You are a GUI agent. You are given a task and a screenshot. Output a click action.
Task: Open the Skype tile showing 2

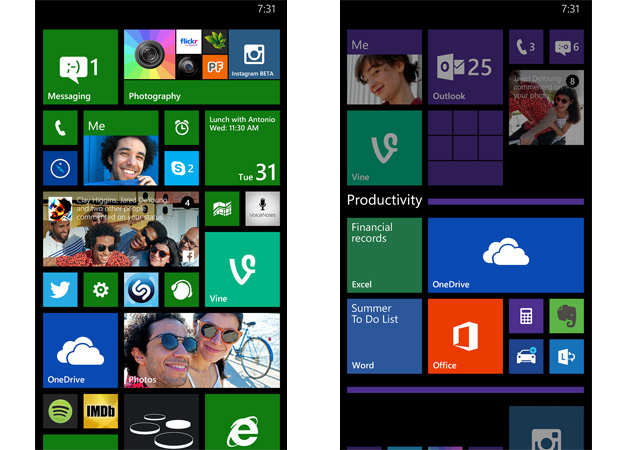(x=182, y=168)
